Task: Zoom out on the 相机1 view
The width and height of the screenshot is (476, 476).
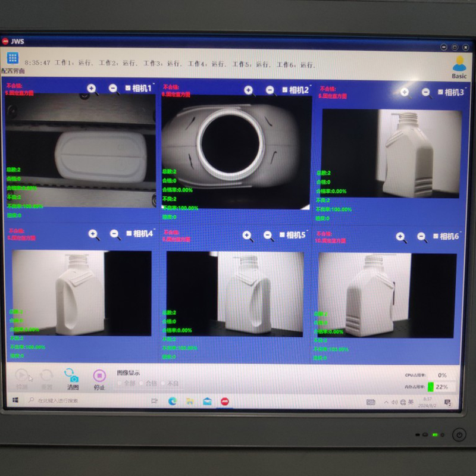Action: pos(113,89)
